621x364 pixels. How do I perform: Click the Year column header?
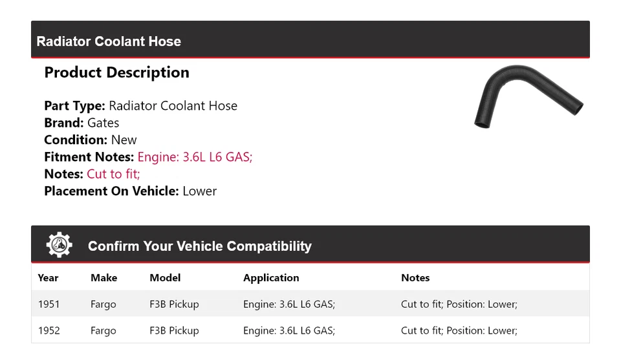pos(48,278)
